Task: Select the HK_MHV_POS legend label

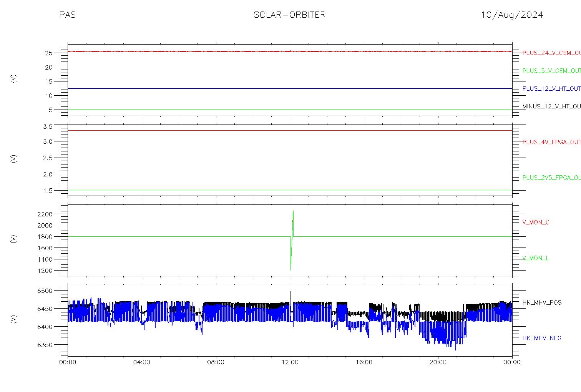Action: (542, 303)
